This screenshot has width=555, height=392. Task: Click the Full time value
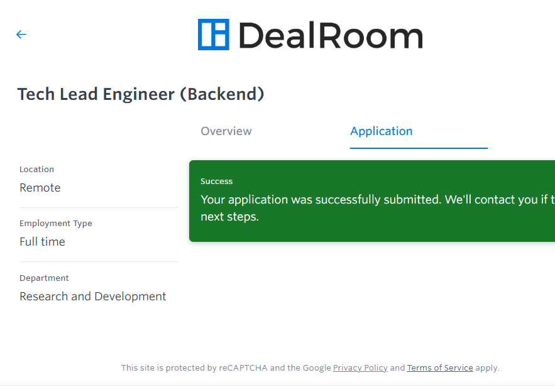pyautogui.click(x=43, y=242)
